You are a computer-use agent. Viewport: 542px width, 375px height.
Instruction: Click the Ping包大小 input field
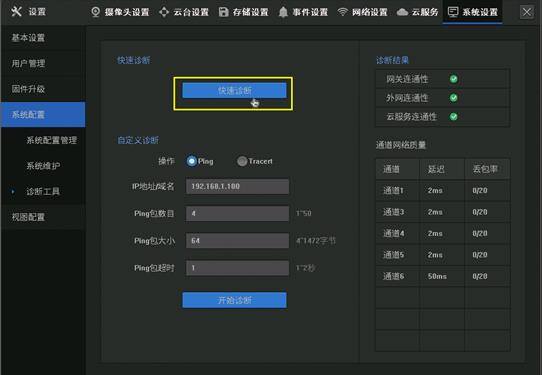[237, 241]
